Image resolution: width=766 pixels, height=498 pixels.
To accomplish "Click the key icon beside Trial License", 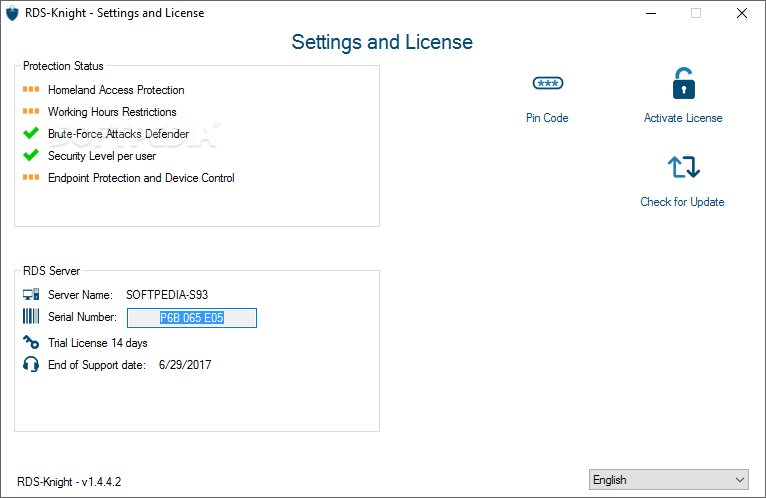I will click(31, 342).
